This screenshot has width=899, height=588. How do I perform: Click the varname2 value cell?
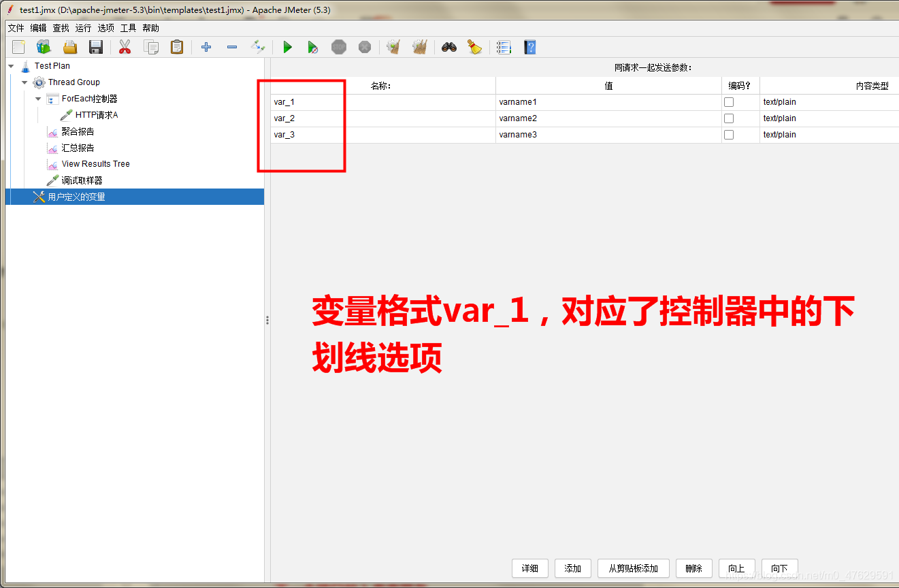click(x=608, y=118)
